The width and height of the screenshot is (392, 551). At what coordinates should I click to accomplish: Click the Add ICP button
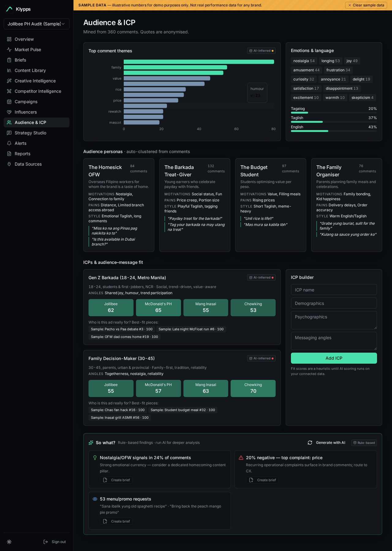pos(334,358)
